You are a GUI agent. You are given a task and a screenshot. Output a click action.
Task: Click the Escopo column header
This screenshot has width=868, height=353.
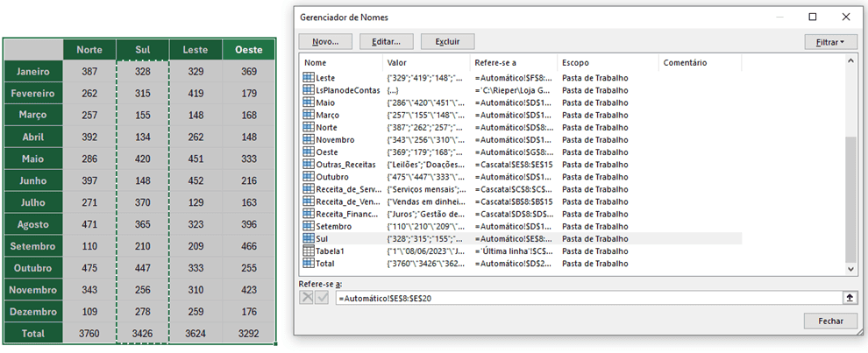[x=608, y=63]
